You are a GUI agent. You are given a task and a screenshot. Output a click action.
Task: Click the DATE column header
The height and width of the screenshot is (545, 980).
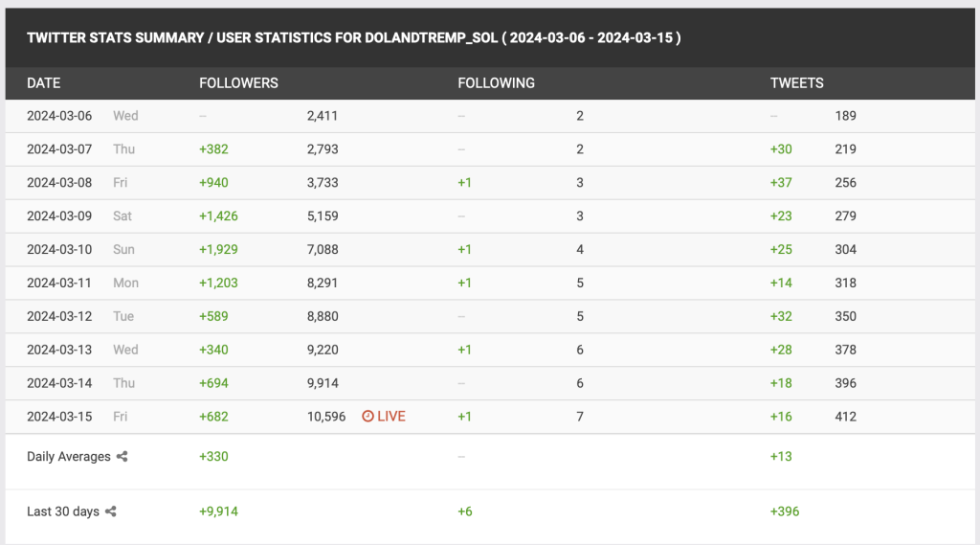[x=44, y=83]
